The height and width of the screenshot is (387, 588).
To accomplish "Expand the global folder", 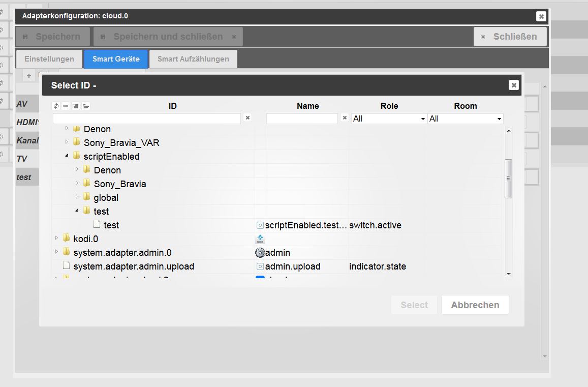I will tap(77, 197).
